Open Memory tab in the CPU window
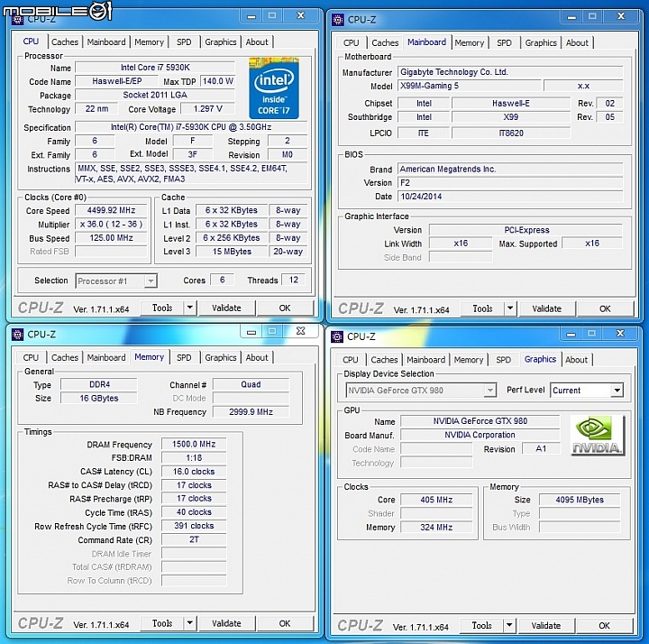The height and width of the screenshot is (644, 649). click(149, 41)
